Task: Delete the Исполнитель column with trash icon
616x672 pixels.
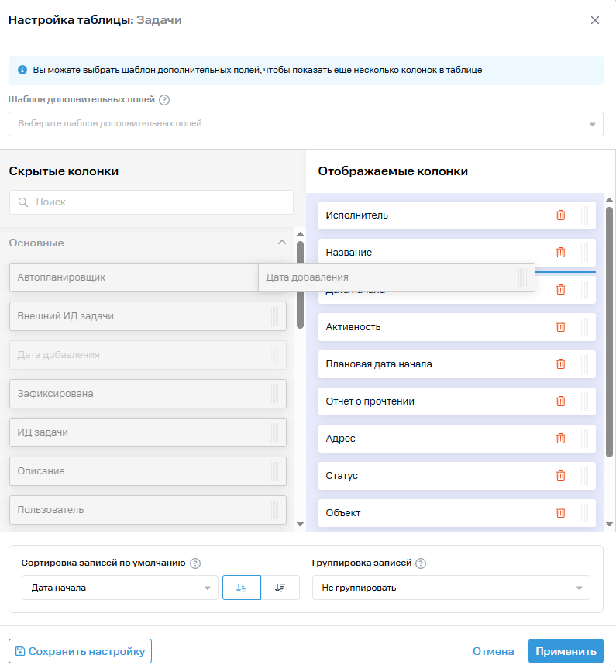Action: click(561, 215)
